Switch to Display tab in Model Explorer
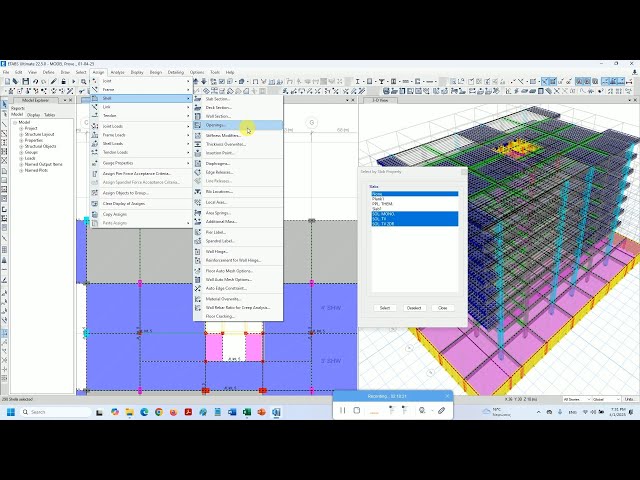Image resolution: width=640 pixels, height=480 pixels. tap(33, 115)
